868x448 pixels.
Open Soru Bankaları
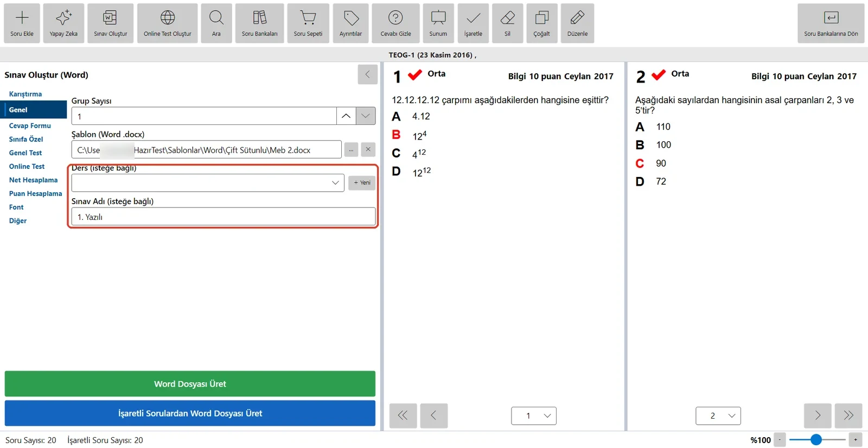(259, 23)
